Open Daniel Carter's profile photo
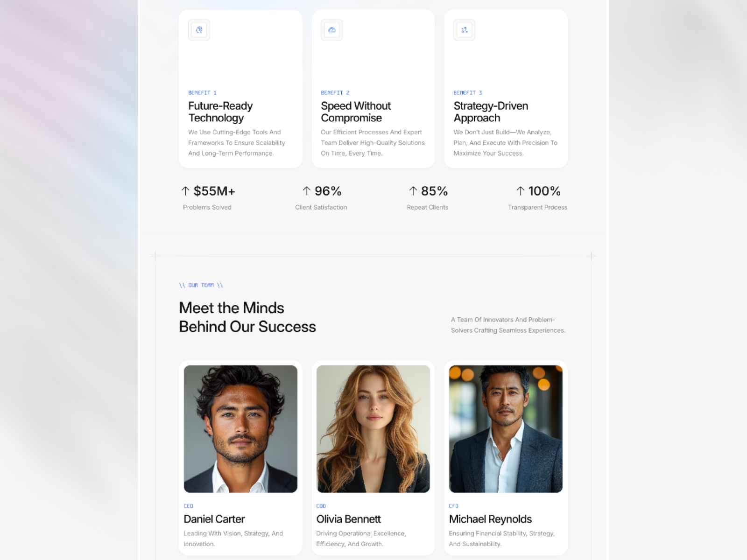This screenshot has height=560, width=747. 240,429
